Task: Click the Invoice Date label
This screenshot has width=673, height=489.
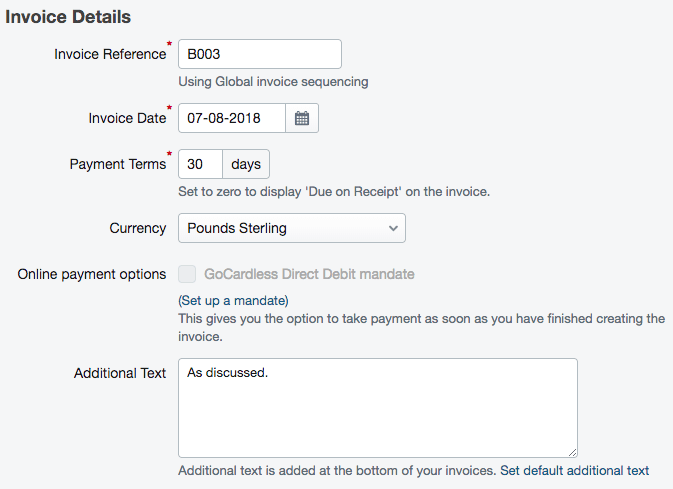Action: [127, 118]
